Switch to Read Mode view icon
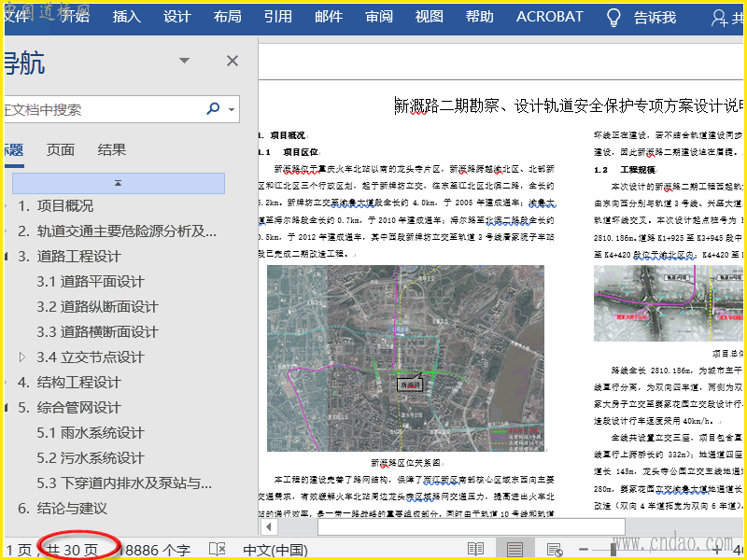The width and height of the screenshot is (747, 560). (x=476, y=550)
